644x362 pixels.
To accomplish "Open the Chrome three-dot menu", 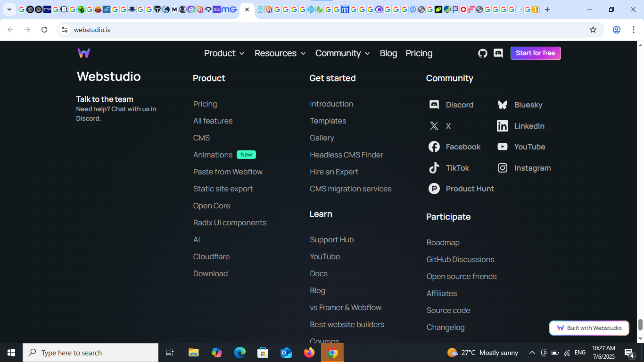I will (633, 30).
